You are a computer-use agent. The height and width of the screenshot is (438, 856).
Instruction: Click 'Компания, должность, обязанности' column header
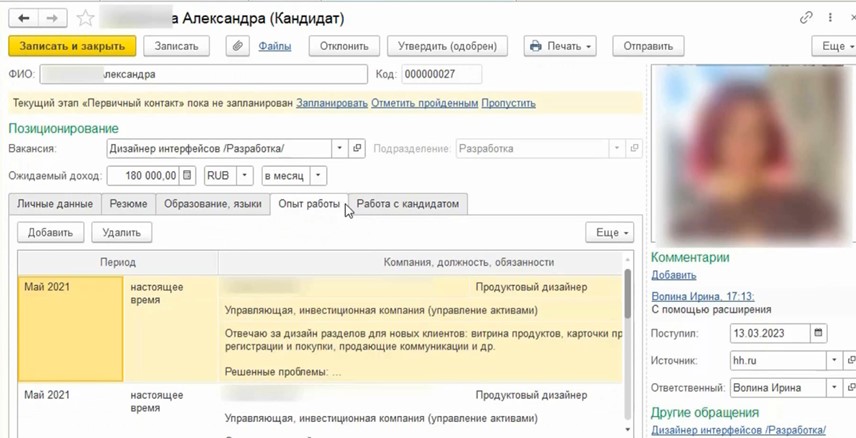(469, 263)
